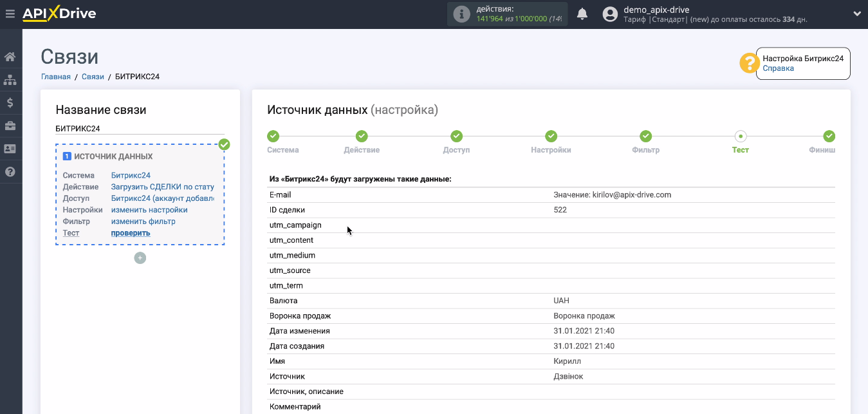Select the utm_term row label

(286, 285)
